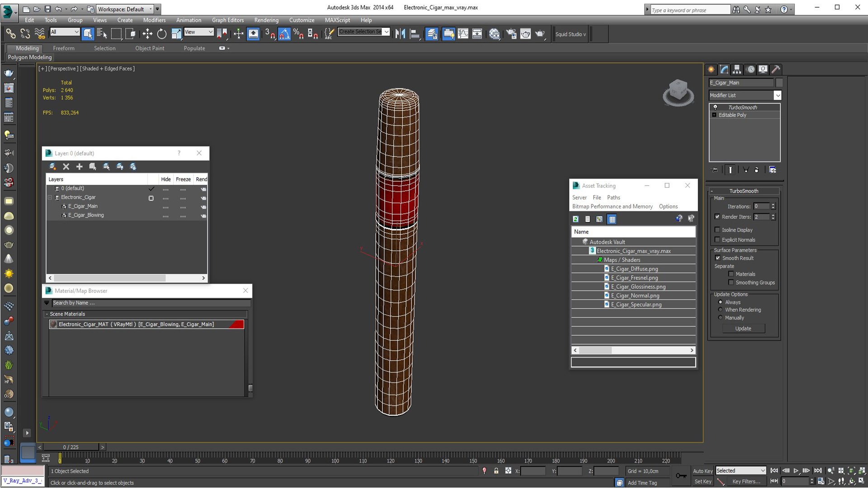The image size is (868, 488).
Task: Select Manually update option
Action: click(721, 318)
